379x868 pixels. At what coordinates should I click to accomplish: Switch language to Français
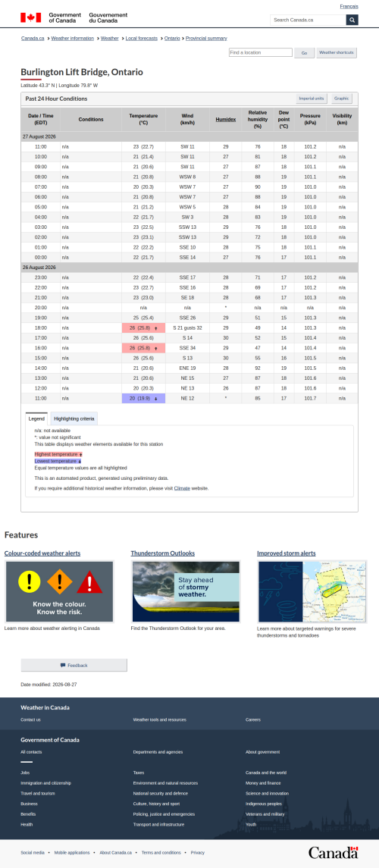[349, 6]
